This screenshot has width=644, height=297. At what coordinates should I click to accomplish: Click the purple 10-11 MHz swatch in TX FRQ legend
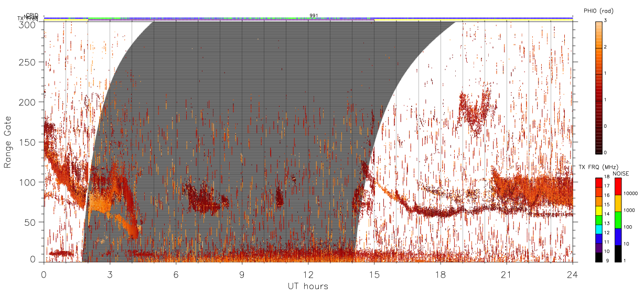click(x=599, y=247)
